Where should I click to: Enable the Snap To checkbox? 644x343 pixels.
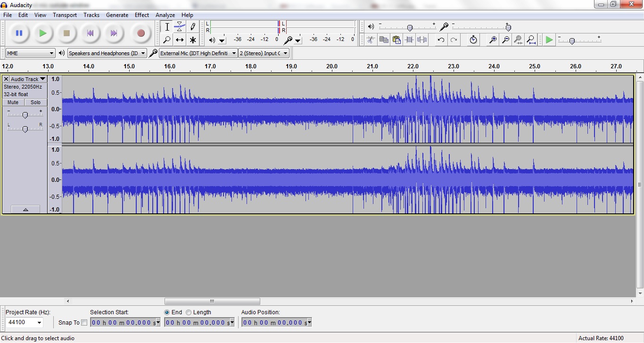click(84, 323)
